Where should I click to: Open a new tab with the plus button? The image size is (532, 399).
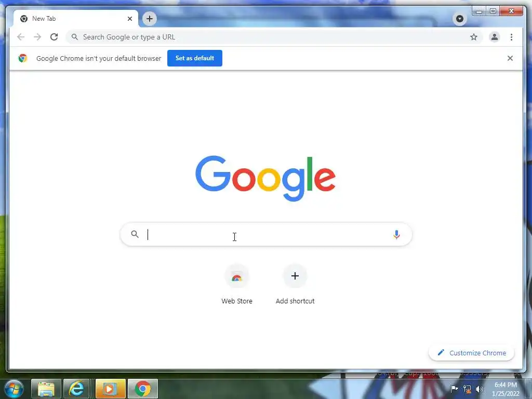(x=150, y=19)
